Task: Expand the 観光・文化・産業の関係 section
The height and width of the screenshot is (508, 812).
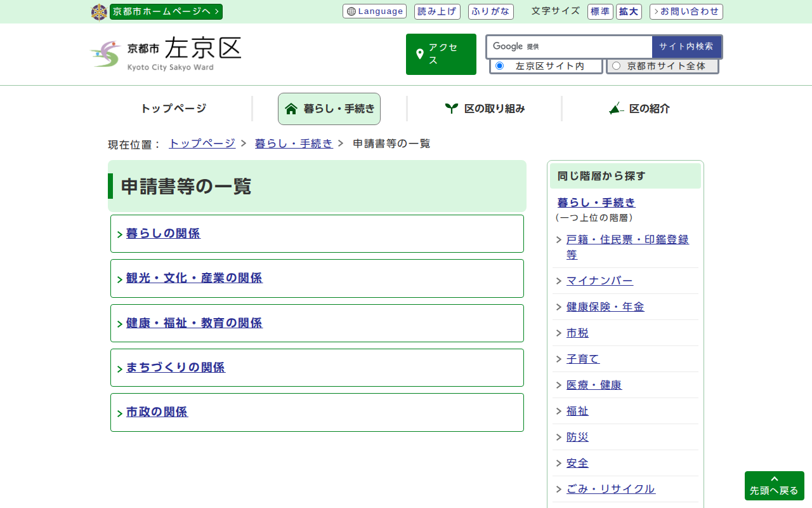Action: [x=194, y=278]
